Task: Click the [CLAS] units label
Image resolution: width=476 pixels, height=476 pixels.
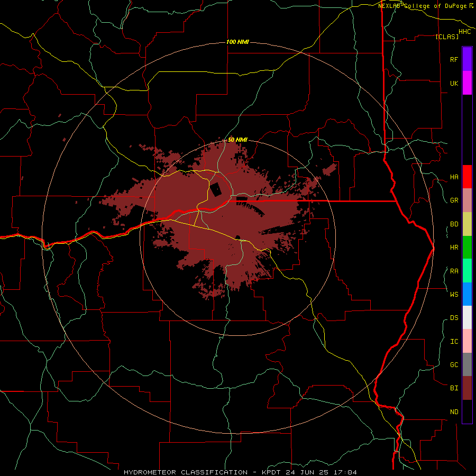Action: coord(446,37)
